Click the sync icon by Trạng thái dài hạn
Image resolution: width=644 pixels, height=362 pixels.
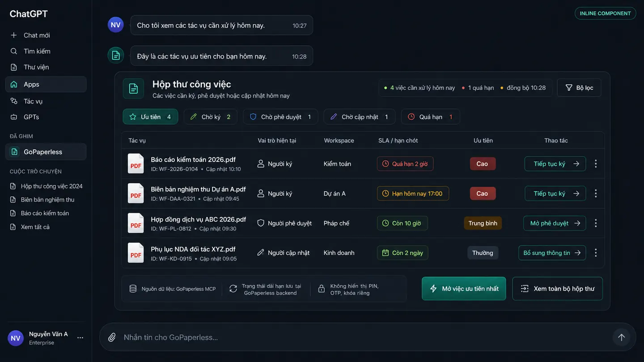pyautogui.click(x=233, y=289)
